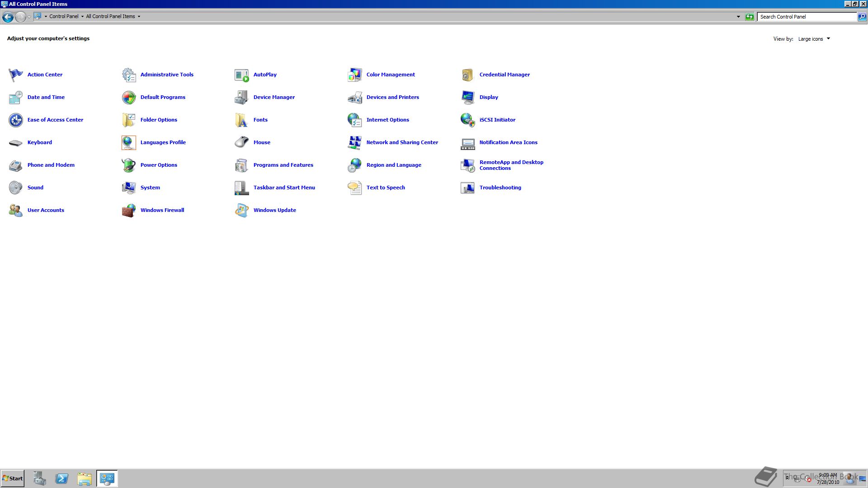The image size is (868, 488).
Task: Open the Troubleshooting link
Action: click(500, 188)
